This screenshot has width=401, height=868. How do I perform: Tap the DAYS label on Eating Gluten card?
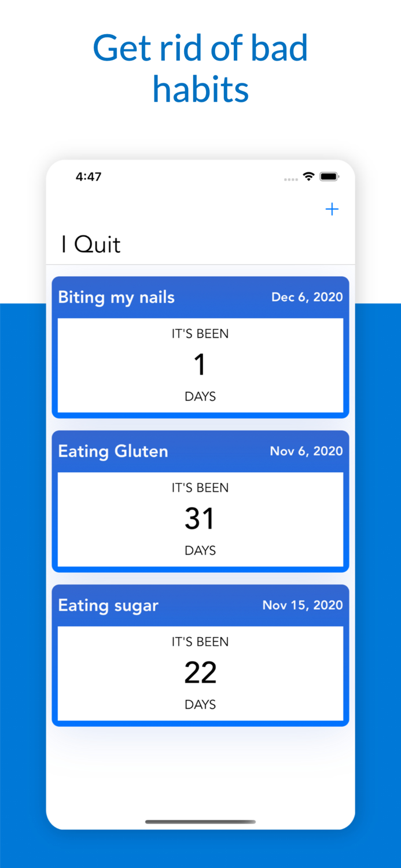200,550
